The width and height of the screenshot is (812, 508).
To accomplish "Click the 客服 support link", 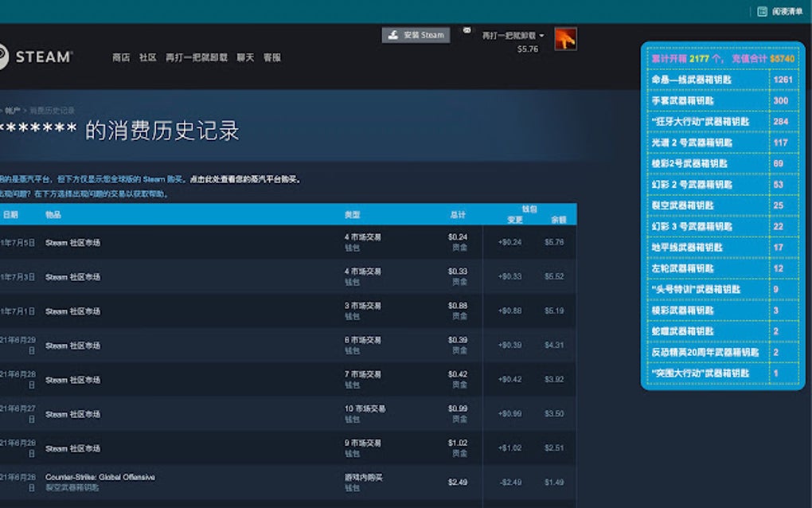I will tap(271, 57).
